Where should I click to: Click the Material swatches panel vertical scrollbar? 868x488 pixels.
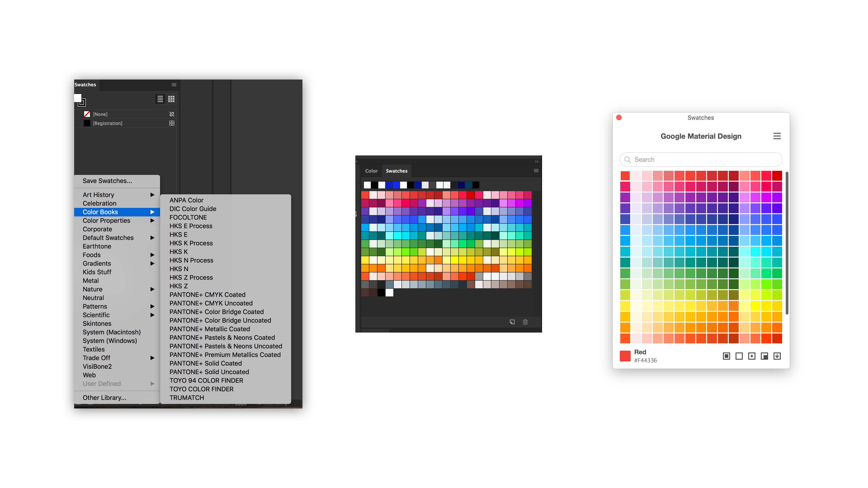coord(787,243)
